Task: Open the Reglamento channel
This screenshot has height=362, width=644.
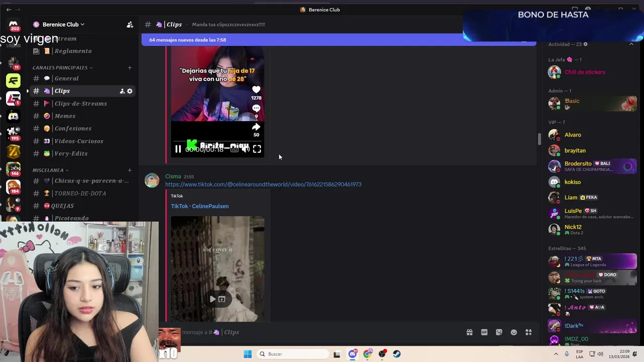Action: (80, 51)
